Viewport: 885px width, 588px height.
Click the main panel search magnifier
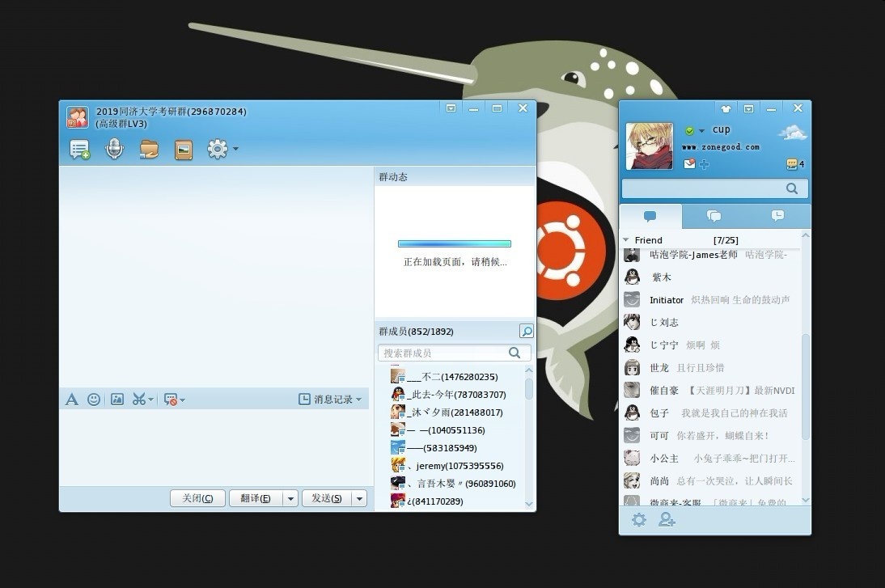tap(792, 188)
